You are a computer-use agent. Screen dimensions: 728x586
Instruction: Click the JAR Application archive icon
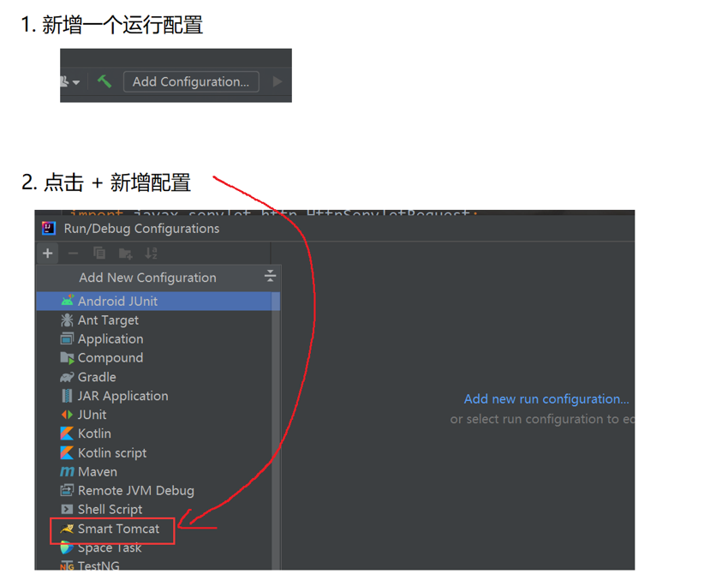click(67, 396)
